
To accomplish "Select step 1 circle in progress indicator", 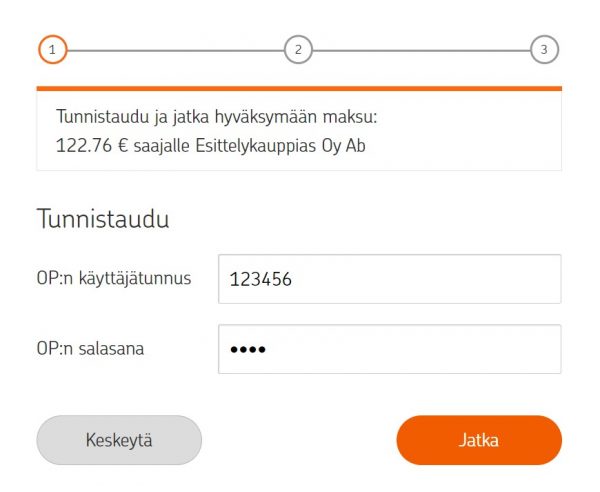I will pos(53,50).
